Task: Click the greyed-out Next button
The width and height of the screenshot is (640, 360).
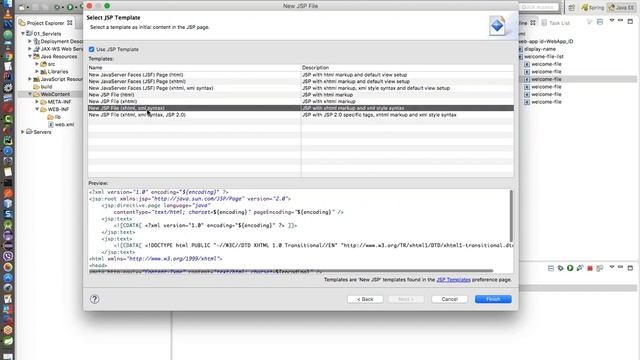Action: point(406,299)
